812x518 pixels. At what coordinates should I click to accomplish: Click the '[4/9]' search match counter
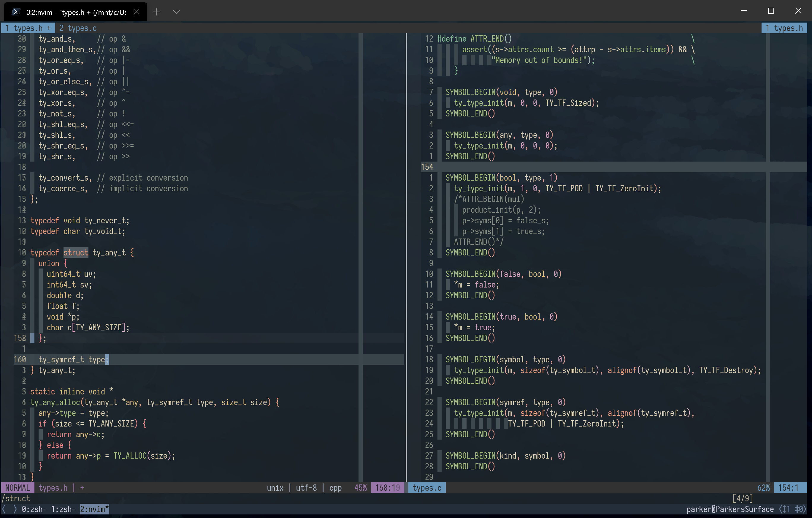tap(742, 498)
